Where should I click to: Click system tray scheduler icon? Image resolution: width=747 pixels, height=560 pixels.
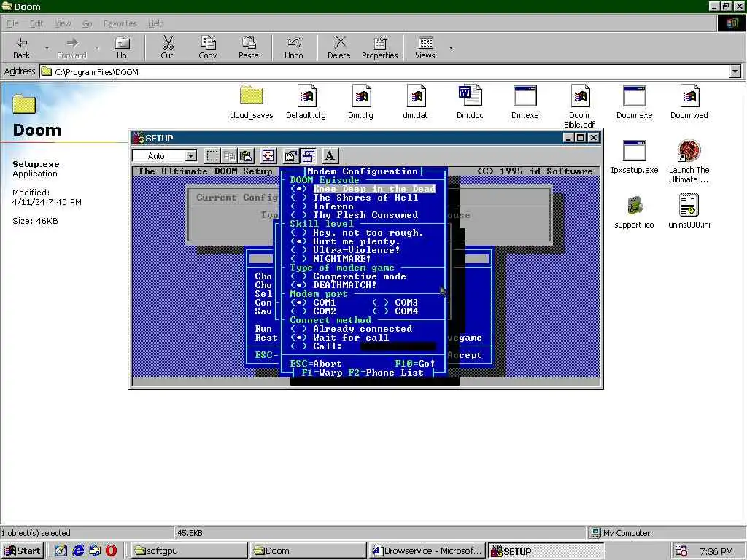click(681, 551)
